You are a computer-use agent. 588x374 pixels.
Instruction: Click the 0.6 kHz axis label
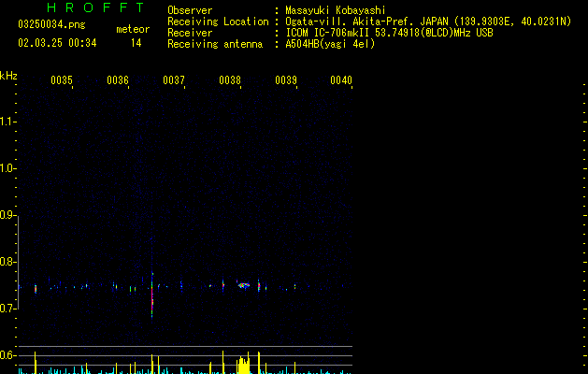7,355
